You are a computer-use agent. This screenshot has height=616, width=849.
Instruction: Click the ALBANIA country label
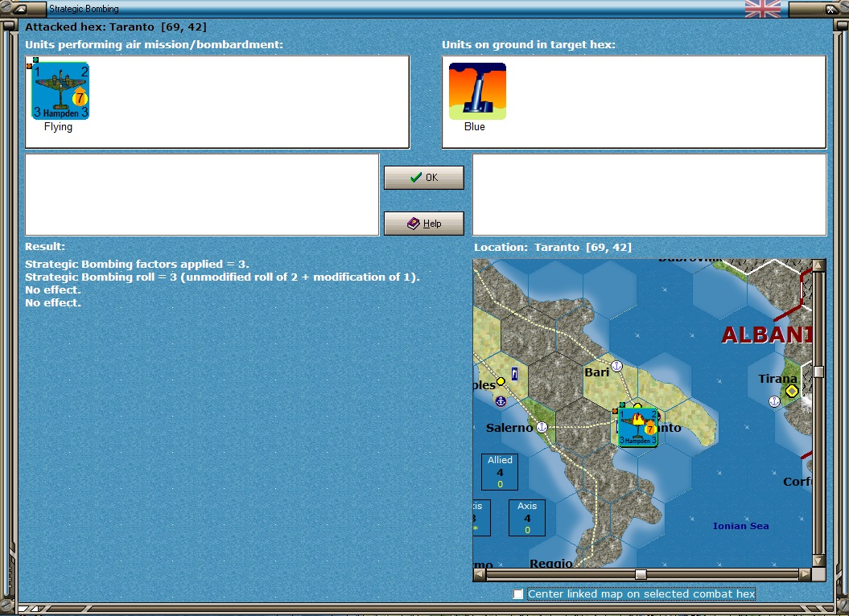pos(767,335)
